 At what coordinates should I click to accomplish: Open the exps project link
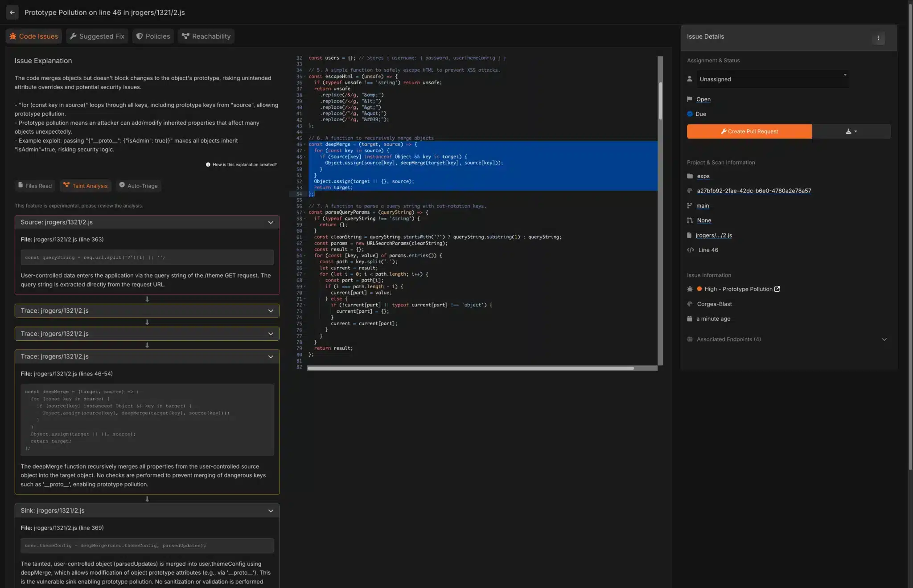(703, 176)
